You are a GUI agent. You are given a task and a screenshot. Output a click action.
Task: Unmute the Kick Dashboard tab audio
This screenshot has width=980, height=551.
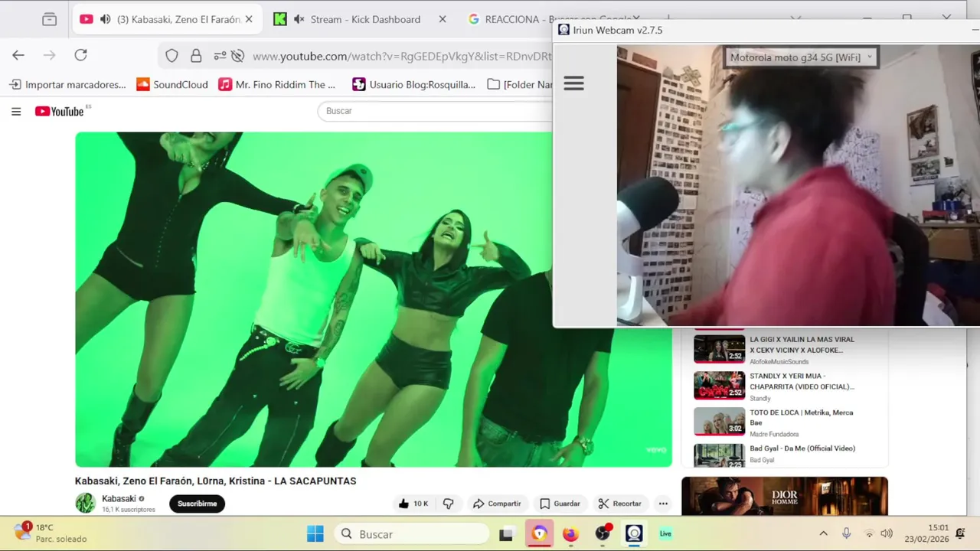point(299,19)
